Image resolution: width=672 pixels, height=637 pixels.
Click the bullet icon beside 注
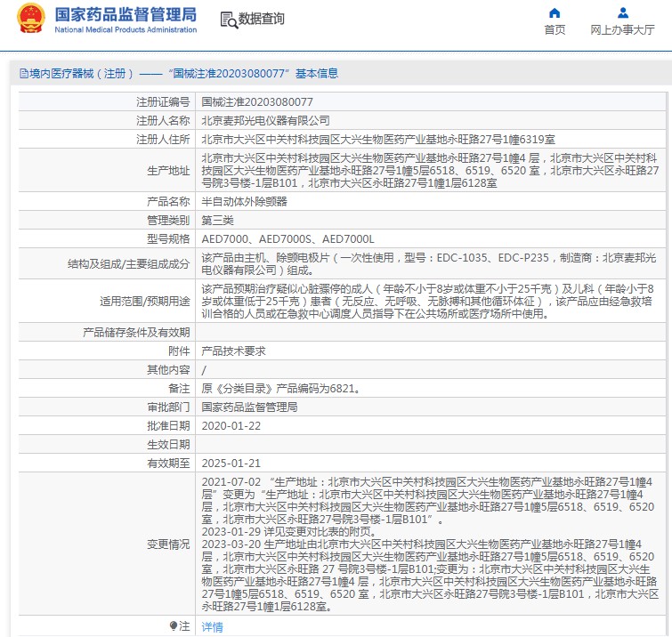click(174, 626)
